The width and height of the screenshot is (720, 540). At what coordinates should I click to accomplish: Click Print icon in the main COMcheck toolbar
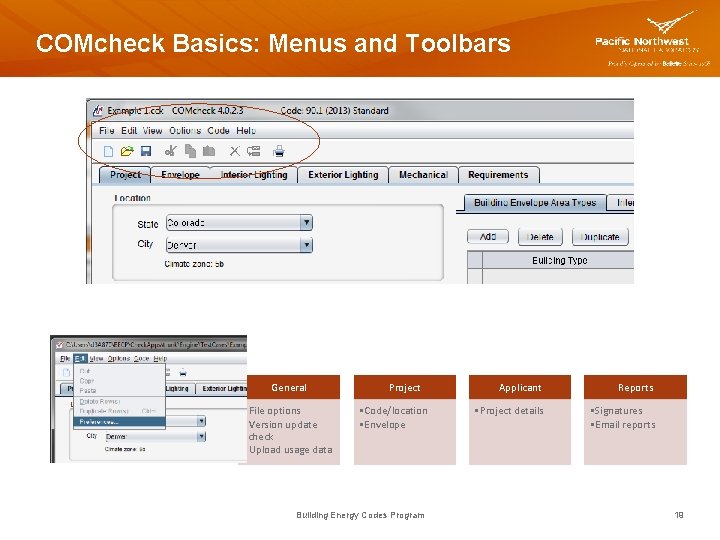(x=279, y=151)
